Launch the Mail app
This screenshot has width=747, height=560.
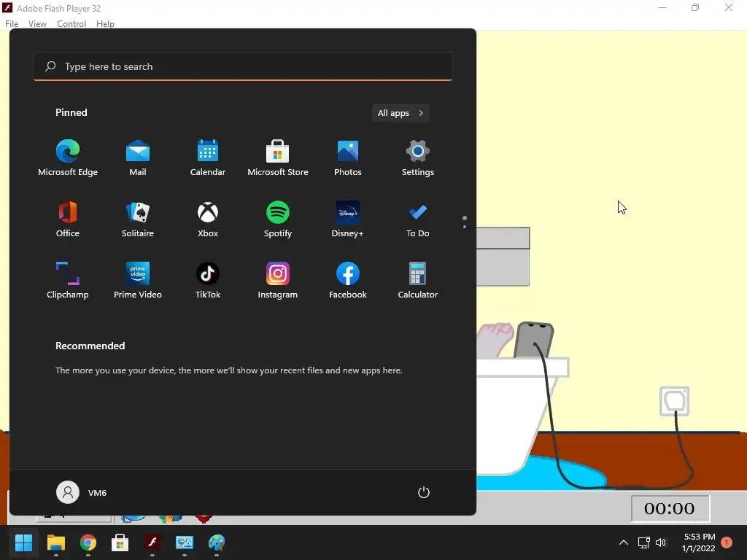click(138, 158)
